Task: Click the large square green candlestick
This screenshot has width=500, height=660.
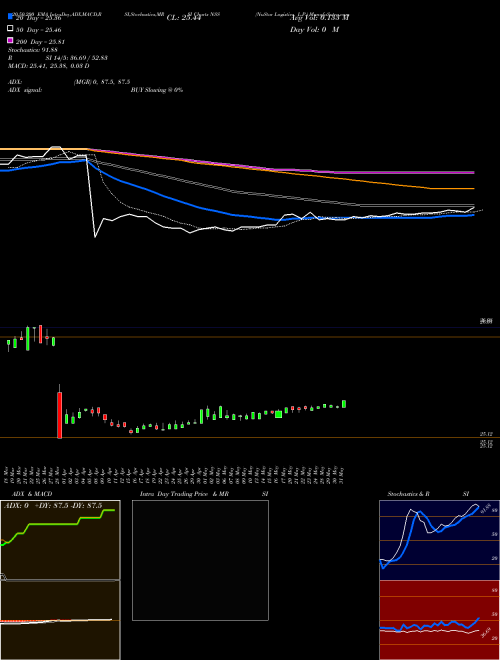Action: click(278, 414)
